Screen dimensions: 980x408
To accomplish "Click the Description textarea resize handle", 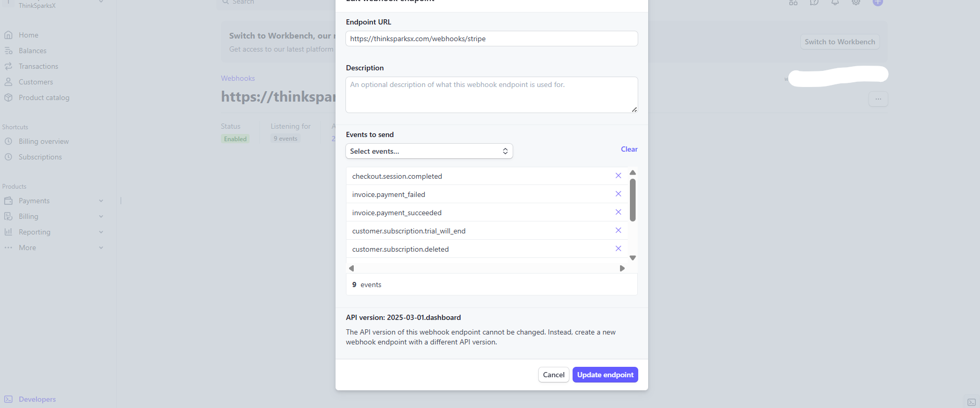I will [634, 109].
